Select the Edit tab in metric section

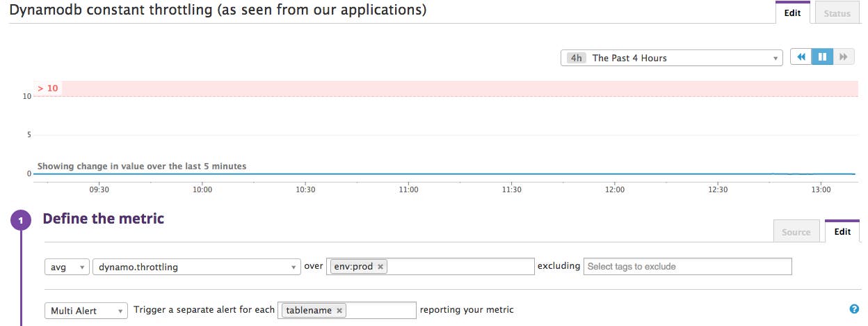pos(842,232)
